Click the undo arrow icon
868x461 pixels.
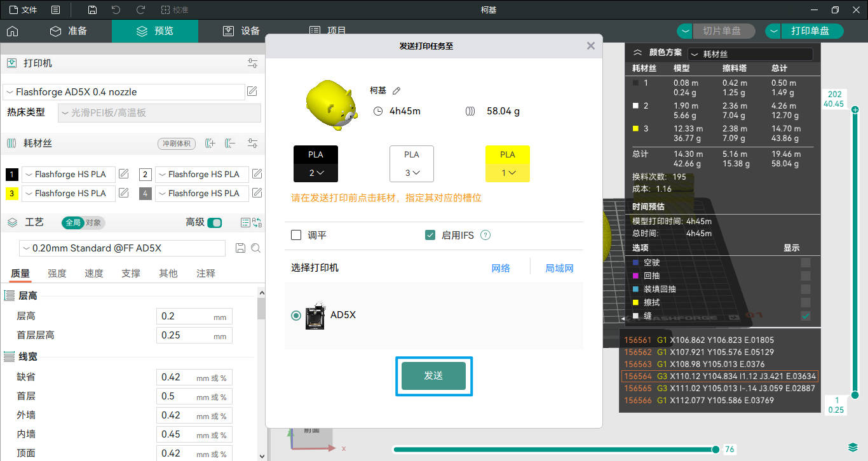(116, 10)
